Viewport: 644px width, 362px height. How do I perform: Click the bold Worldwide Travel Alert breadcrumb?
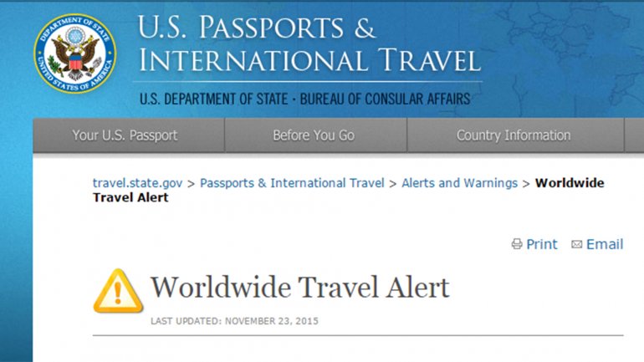click(348, 190)
